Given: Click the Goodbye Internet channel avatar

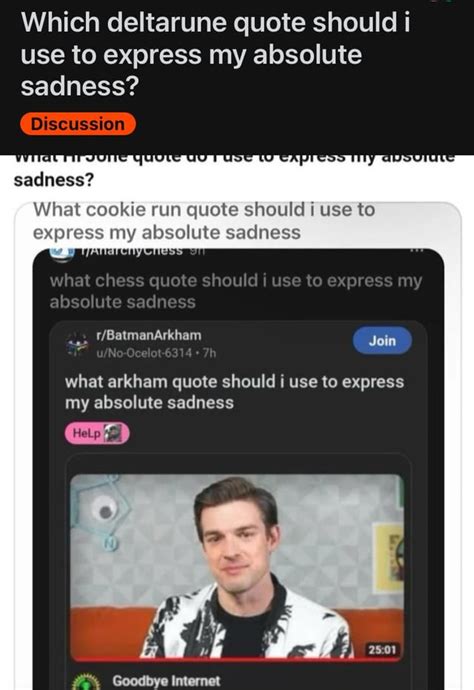Looking at the screenshot, I should [x=86, y=682].
